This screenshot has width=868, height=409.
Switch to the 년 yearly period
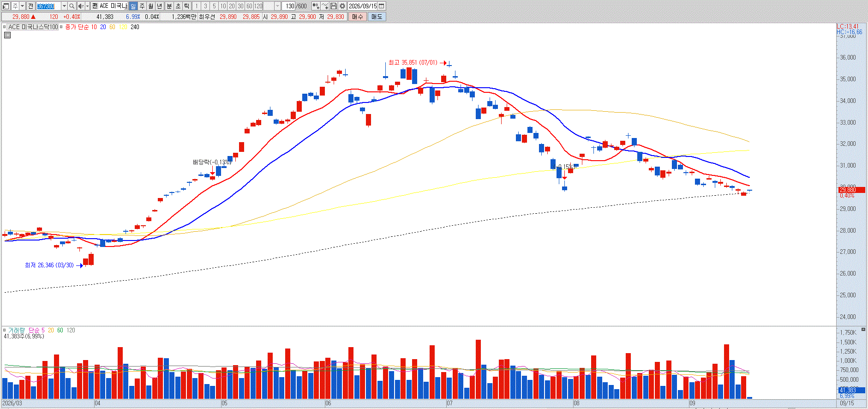pyautogui.click(x=160, y=6)
